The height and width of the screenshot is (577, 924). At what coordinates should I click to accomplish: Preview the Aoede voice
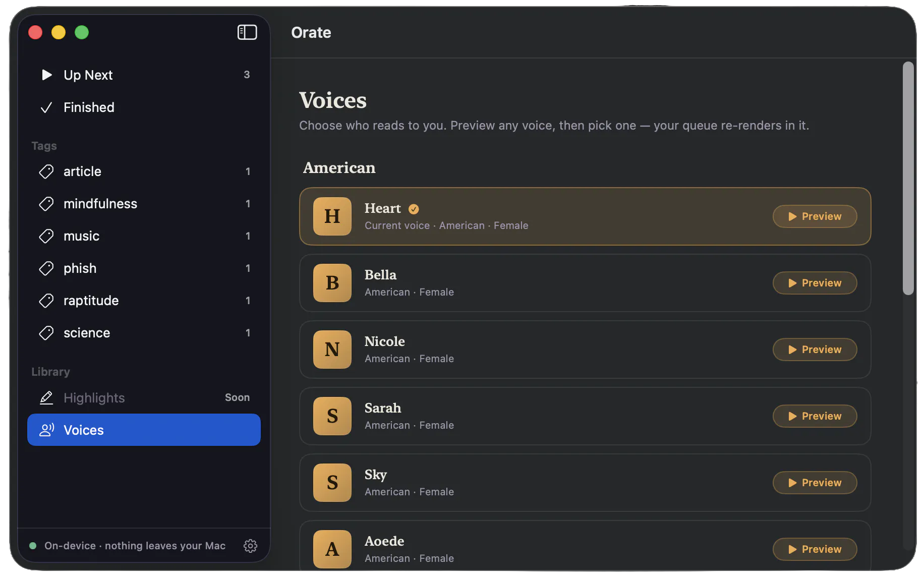click(815, 549)
